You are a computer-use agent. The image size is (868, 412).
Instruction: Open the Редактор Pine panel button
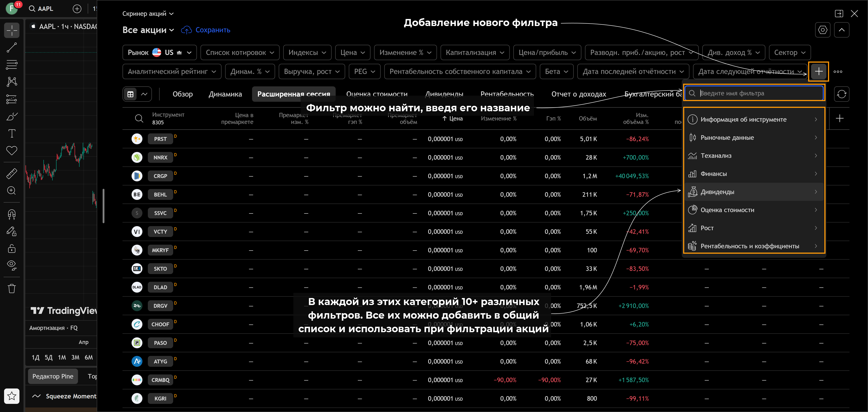tap(53, 376)
